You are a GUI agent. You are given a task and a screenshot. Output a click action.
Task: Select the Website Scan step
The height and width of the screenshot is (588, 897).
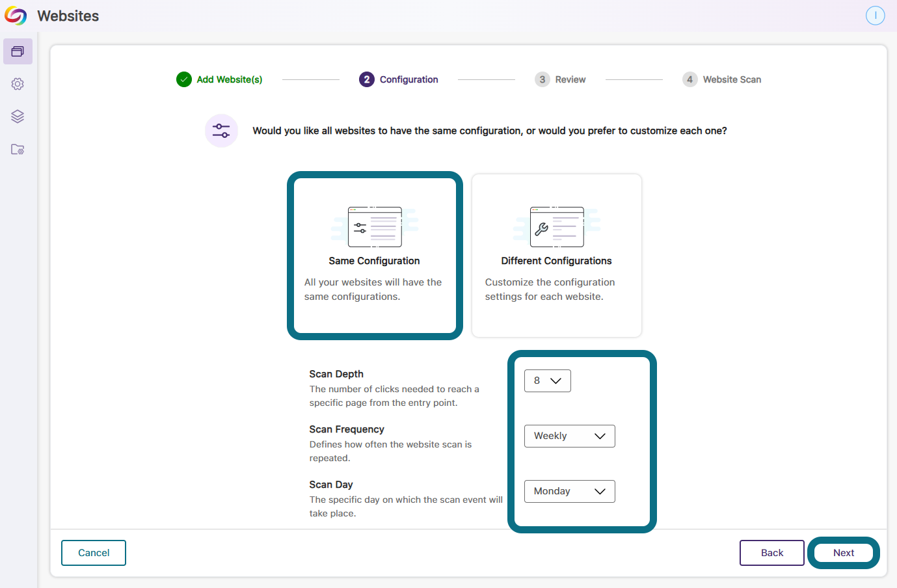(731, 79)
